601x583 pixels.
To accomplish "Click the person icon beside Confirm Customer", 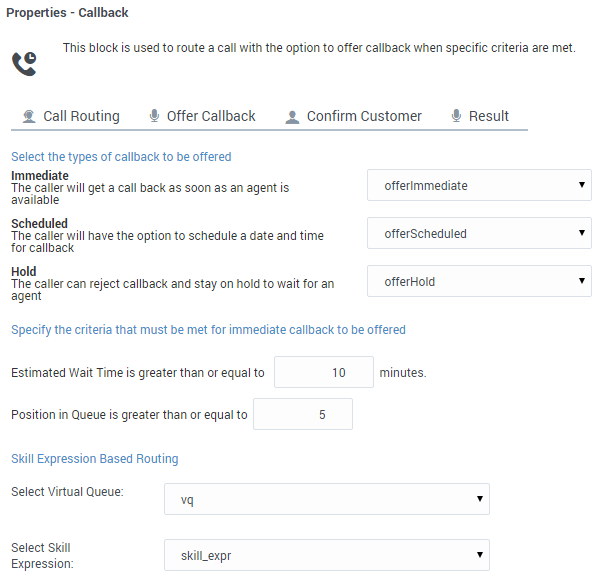I will pos(292,117).
